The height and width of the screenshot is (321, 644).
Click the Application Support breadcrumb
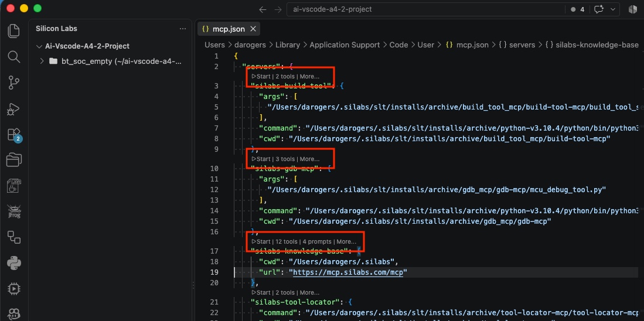[x=345, y=45]
